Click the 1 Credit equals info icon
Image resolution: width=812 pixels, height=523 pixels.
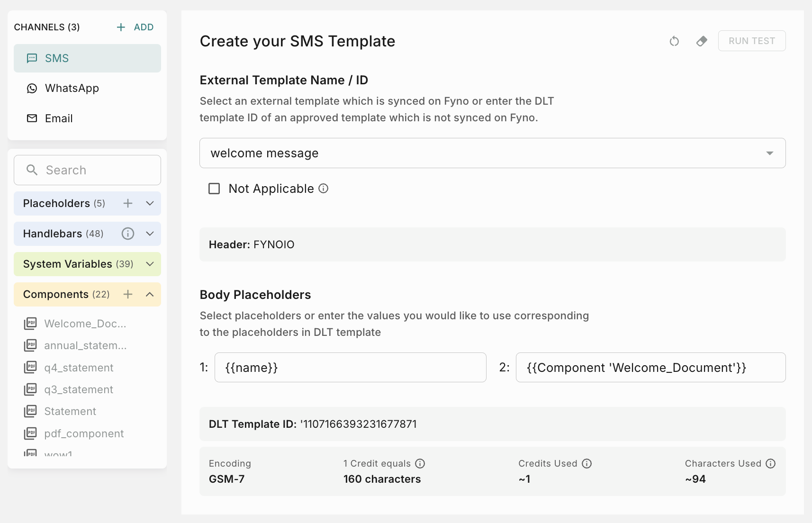420,463
